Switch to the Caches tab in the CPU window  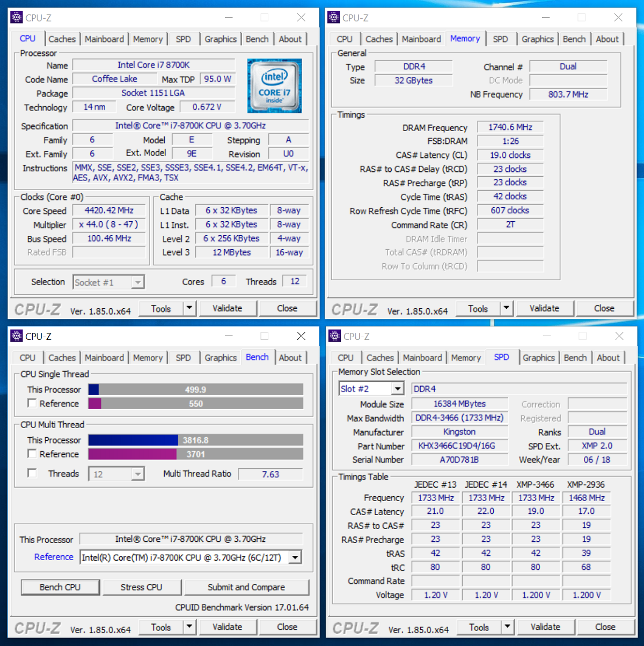(x=62, y=39)
